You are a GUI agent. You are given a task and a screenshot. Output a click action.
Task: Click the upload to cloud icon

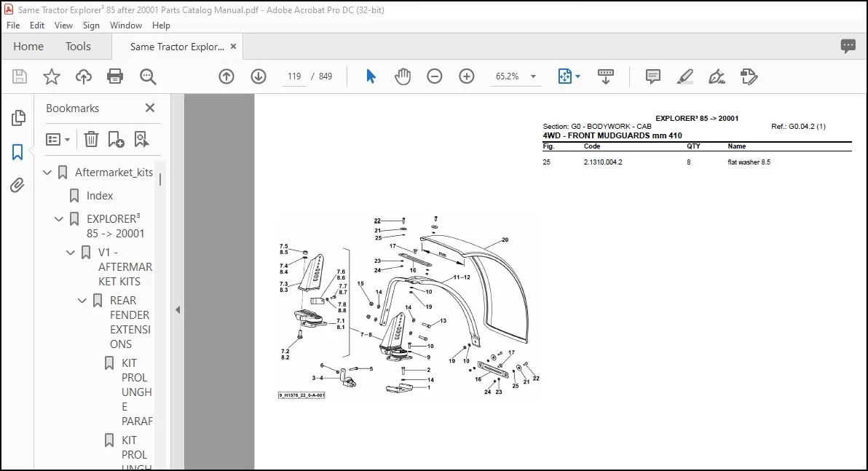84,76
